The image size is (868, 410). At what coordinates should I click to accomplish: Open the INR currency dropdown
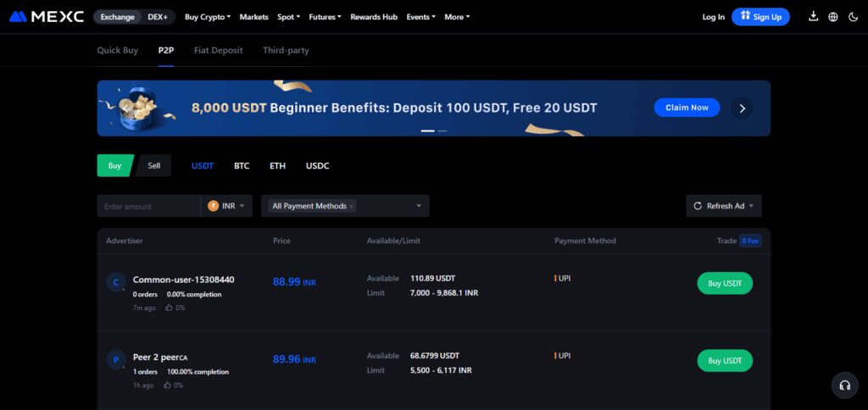tap(226, 206)
